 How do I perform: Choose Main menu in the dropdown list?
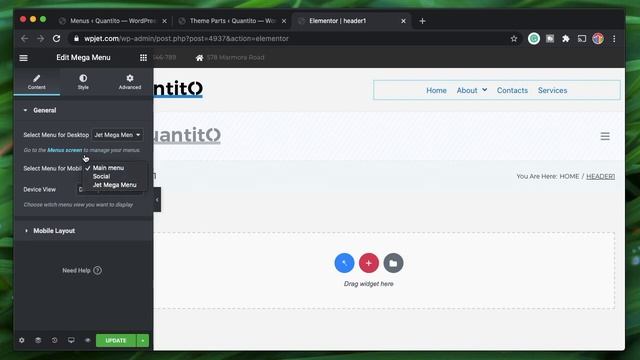(108, 168)
